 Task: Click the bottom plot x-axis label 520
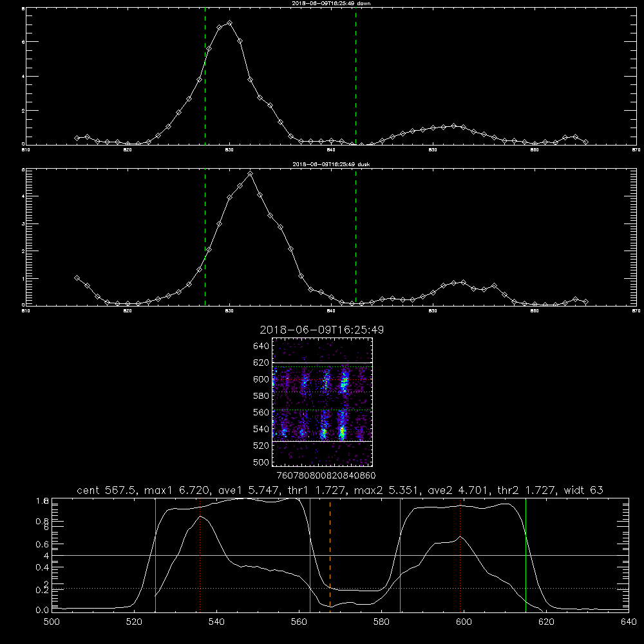[x=134, y=622]
